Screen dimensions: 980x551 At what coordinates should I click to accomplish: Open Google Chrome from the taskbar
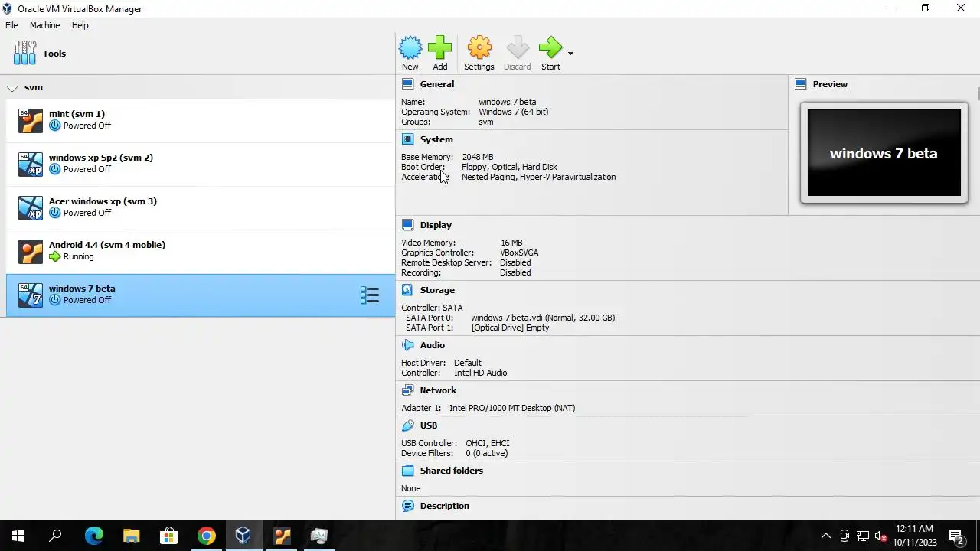(x=206, y=536)
